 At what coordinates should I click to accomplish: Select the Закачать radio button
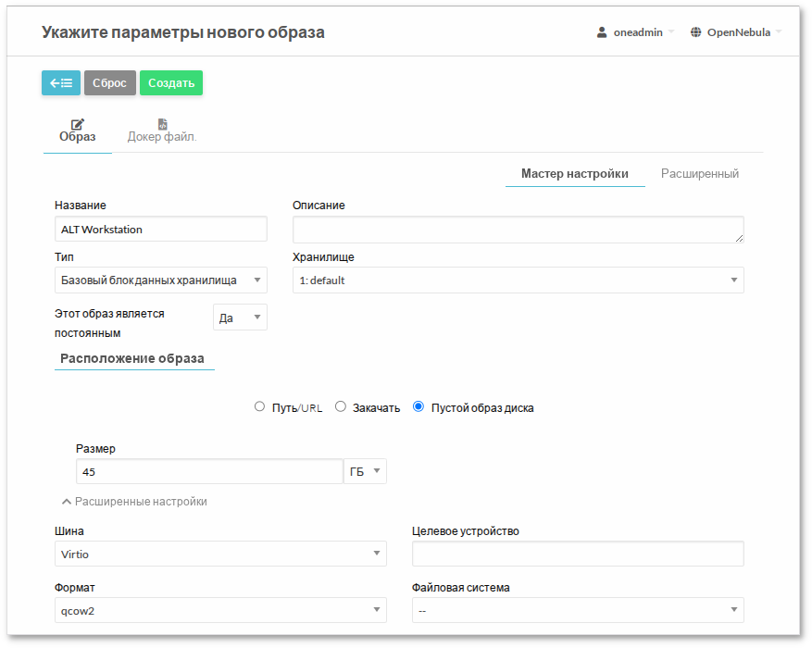click(x=341, y=405)
